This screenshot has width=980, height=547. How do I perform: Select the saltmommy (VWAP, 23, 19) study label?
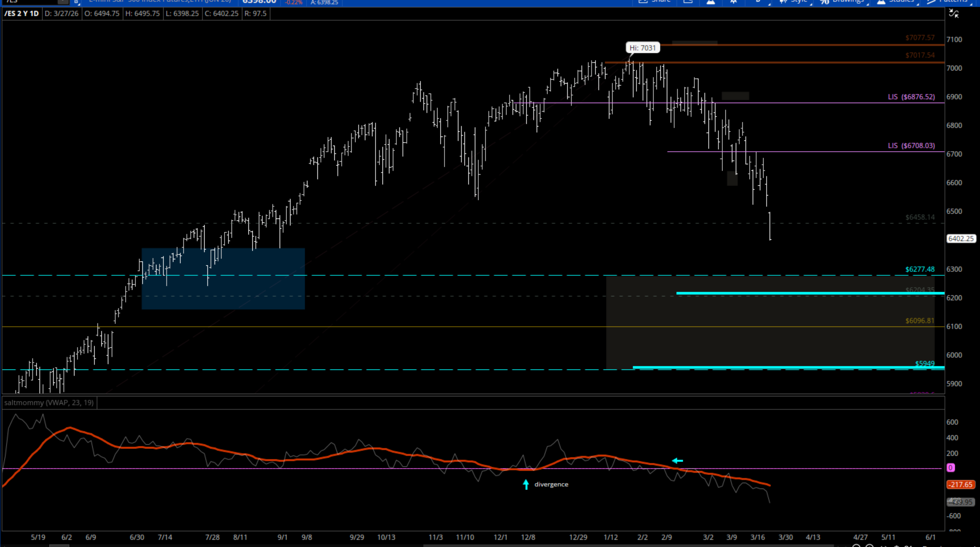[49, 403]
